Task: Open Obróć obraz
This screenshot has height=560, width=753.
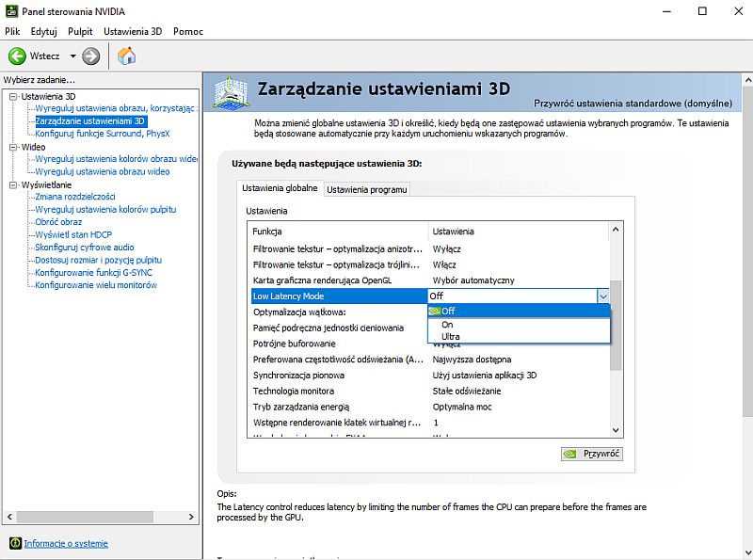Action: [x=58, y=222]
